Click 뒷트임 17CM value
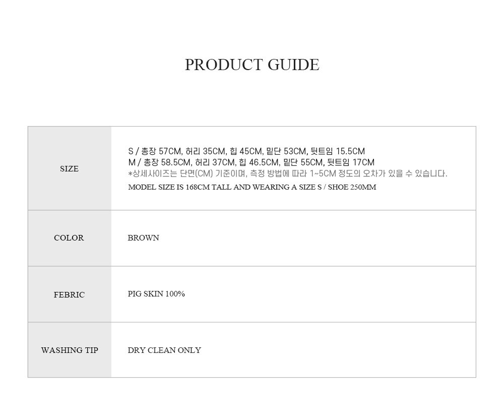 click(351, 162)
